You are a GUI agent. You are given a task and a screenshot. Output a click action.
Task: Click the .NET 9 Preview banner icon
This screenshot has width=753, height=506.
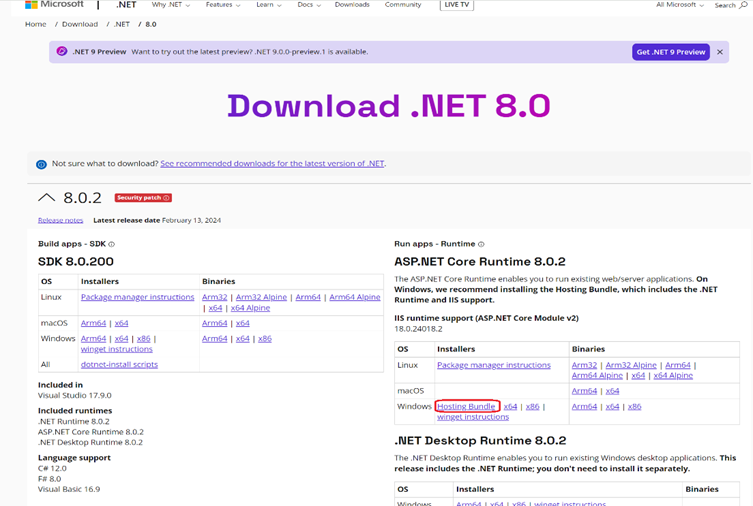[x=62, y=52]
